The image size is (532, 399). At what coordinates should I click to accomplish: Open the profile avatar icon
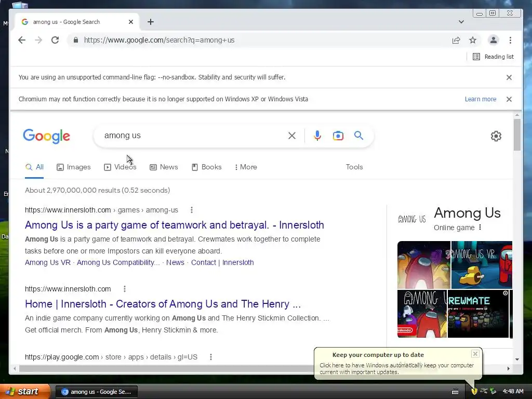[x=494, y=40]
